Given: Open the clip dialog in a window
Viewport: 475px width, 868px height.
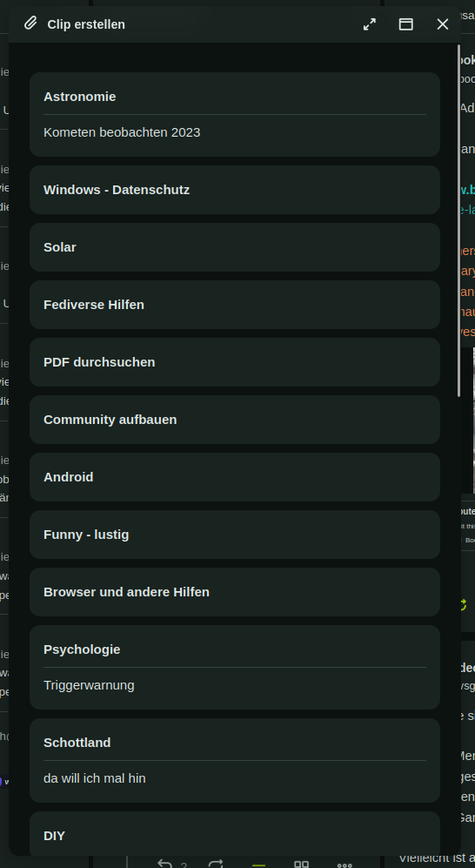Looking at the screenshot, I should 406,24.
